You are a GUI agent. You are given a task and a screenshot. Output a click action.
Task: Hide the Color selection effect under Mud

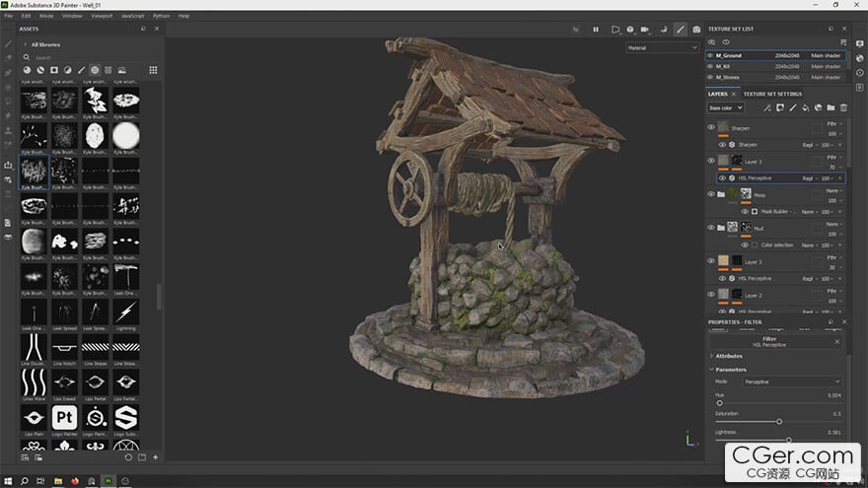[x=745, y=245]
